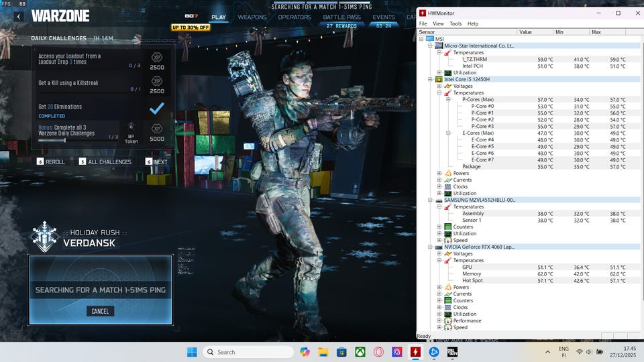Click the NVIDIA GeForce RTX 4060 GPU icon

pyautogui.click(x=439, y=247)
